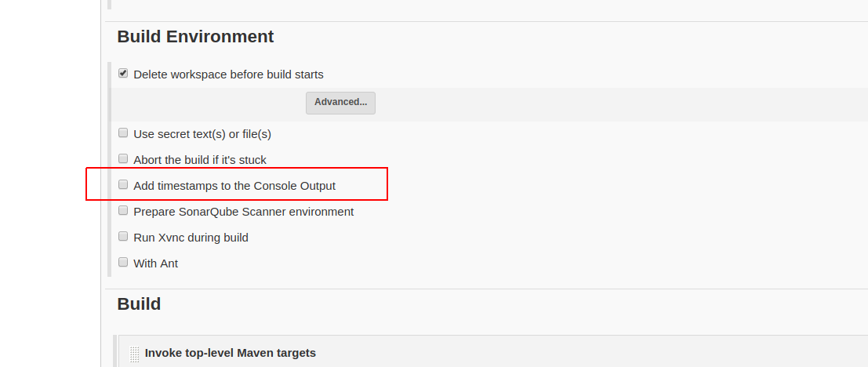This screenshot has width=868, height=367.
Task: Select Invoke top-level Maven targets step title
Action: tap(231, 353)
